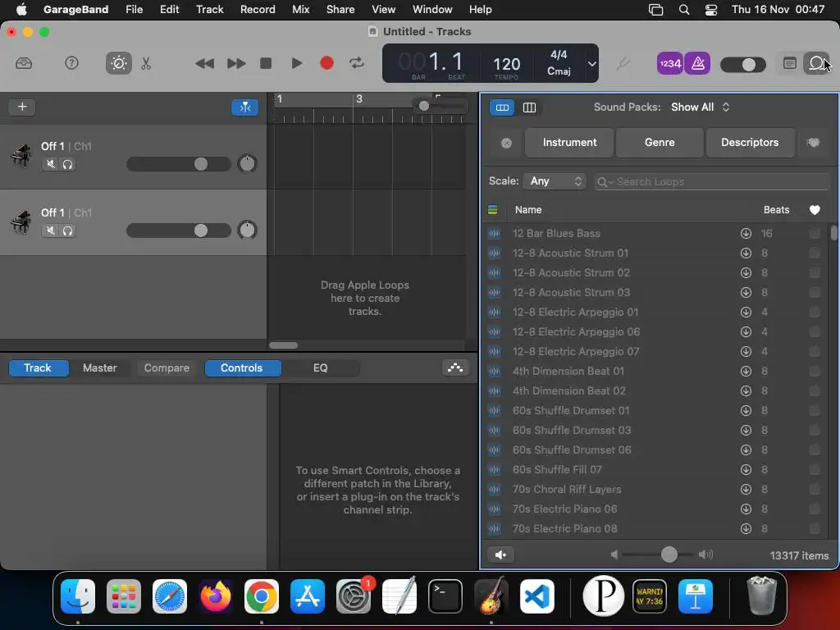This screenshot has width=840, height=630.
Task: Click the Stop transport button
Action: pos(266,63)
